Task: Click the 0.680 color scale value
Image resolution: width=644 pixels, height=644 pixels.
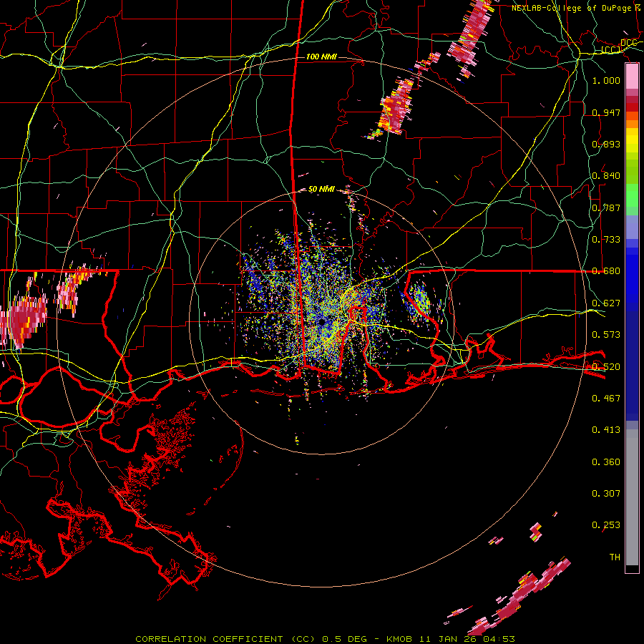Action: (x=606, y=271)
